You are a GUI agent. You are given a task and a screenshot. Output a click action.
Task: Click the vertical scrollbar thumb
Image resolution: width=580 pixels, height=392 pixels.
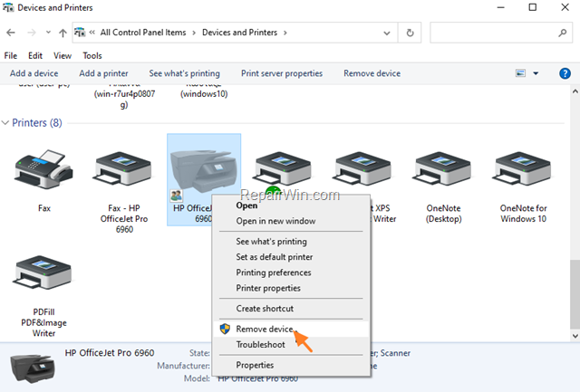click(x=575, y=294)
